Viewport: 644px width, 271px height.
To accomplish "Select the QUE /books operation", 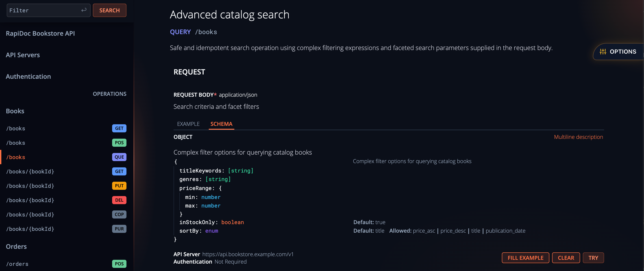I will tap(66, 157).
